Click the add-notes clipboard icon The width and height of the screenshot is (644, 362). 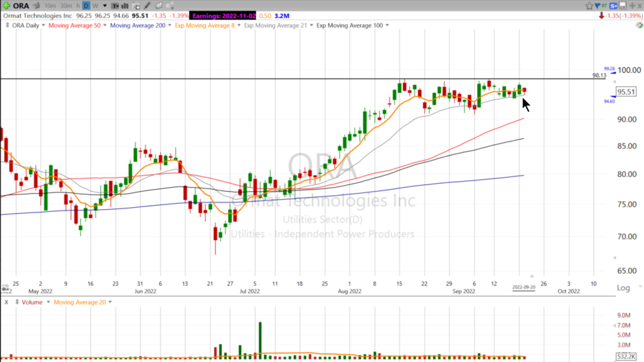pos(136,6)
